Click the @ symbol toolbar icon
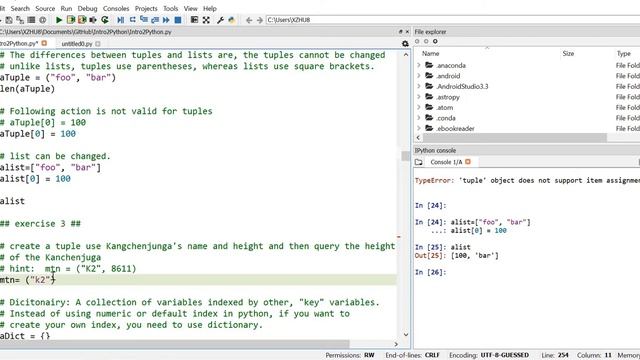 click(42, 20)
